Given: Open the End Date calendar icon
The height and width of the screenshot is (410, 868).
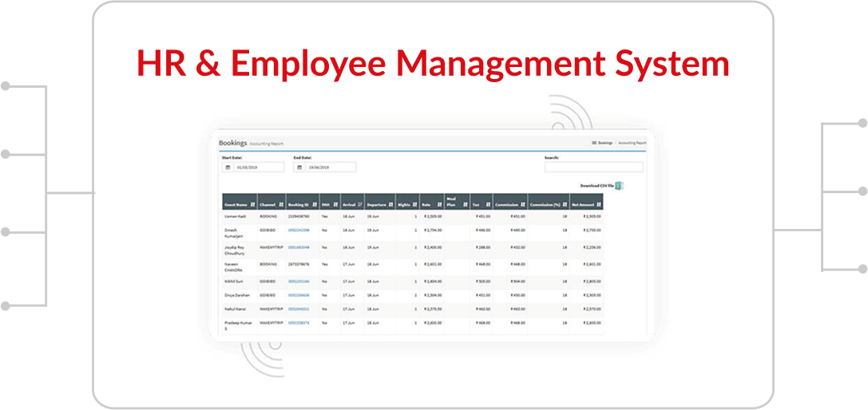Looking at the screenshot, I should pyautogui.click(x=299, y=167).
